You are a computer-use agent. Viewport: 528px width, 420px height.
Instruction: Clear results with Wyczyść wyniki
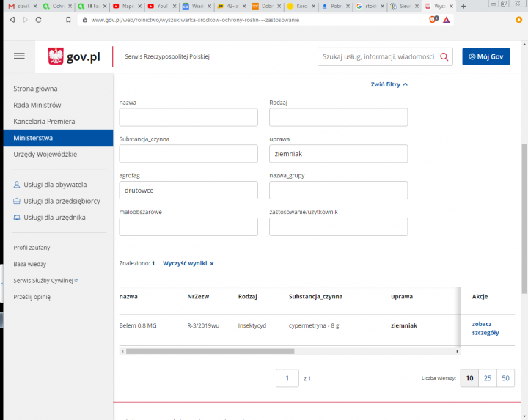click(x=188, y=262)
